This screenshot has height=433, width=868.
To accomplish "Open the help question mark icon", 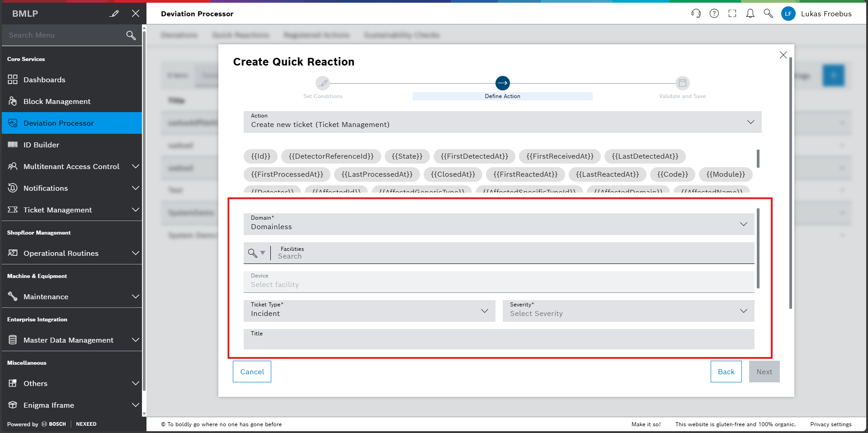I will click(714, 14).
